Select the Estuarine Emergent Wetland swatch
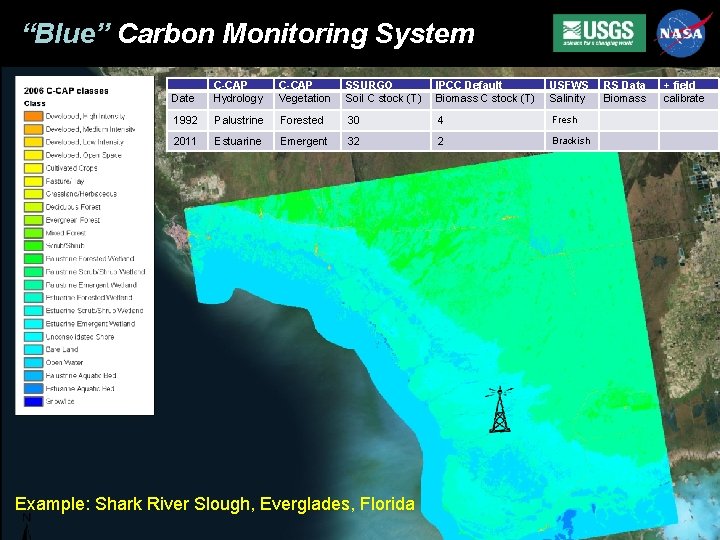Image resolution: width=720 pixels, height=540 pixels. coord(34,324)
